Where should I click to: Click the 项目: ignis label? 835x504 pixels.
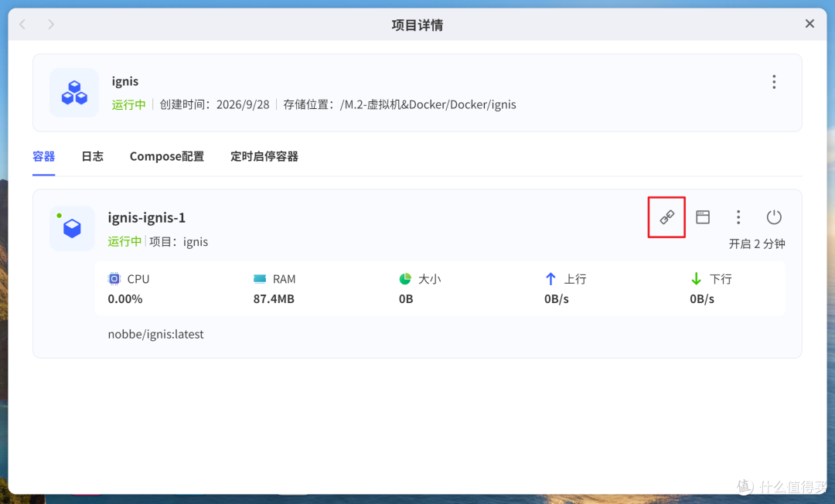(x=179, y=242)
